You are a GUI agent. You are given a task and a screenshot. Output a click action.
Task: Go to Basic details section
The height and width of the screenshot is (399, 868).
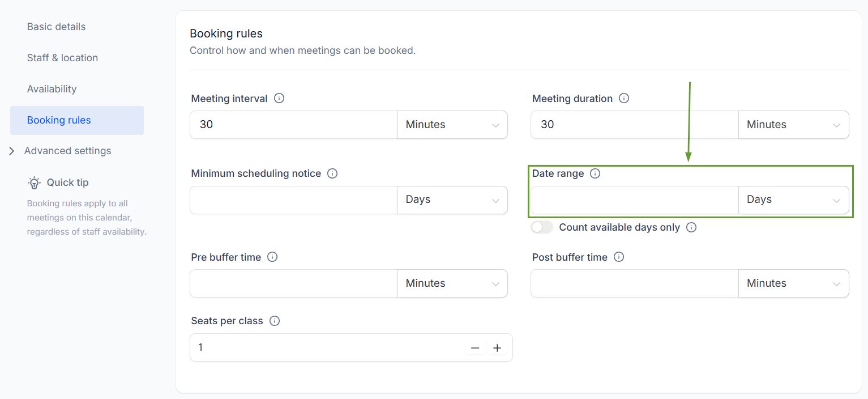(57, 27)
